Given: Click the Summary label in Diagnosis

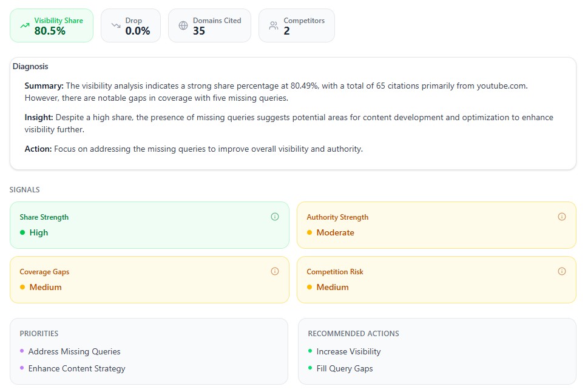Looking at the screenshot, I should [x=44, y=86].
